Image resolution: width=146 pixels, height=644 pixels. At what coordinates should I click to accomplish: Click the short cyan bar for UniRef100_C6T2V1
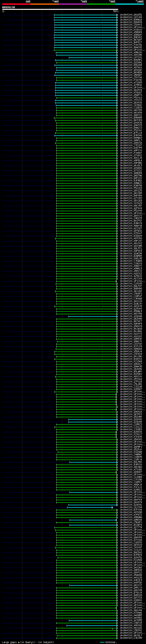tap(93, 58)
